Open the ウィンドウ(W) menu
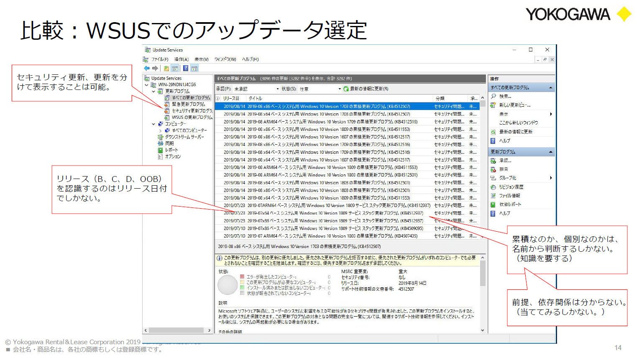Image resolution: width=644 pixels, height=358 pixels. pos(225,59)
